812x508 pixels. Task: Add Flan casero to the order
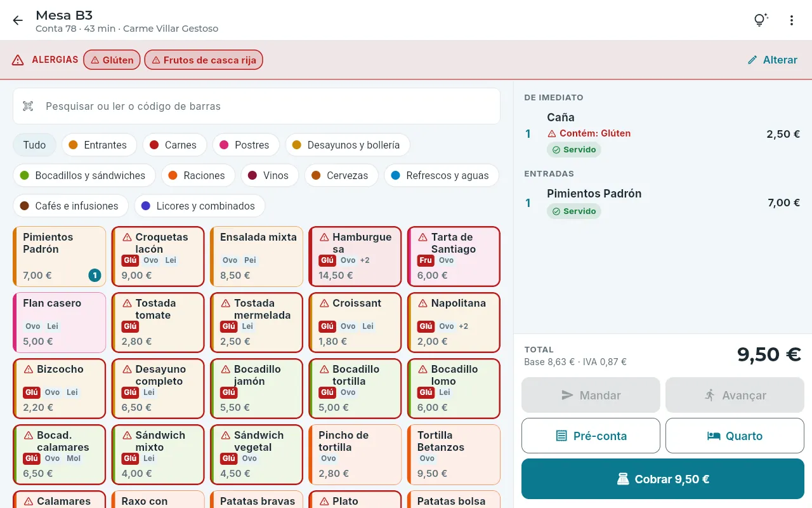tap(60, 323)
